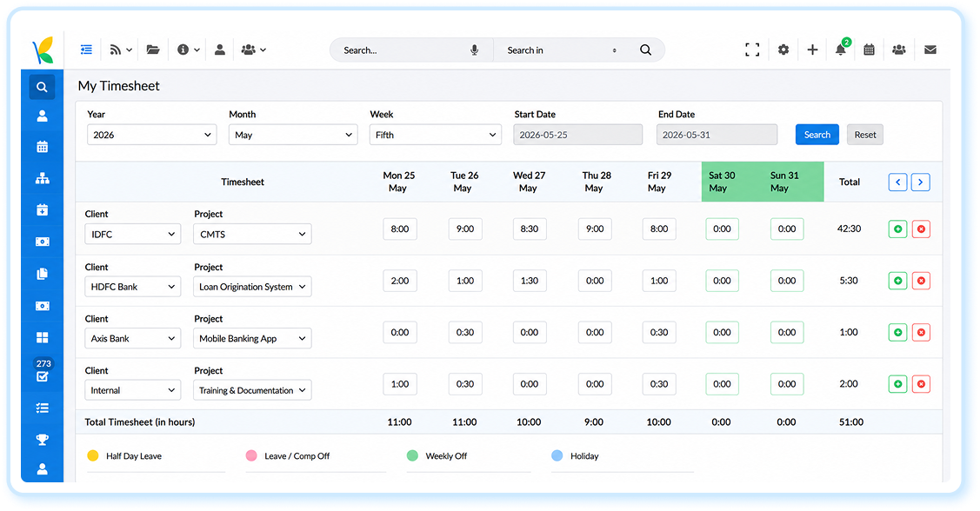The image size is (980, 511).
Task: Click the magnifier search submit icon
Action: click(645, 50)
